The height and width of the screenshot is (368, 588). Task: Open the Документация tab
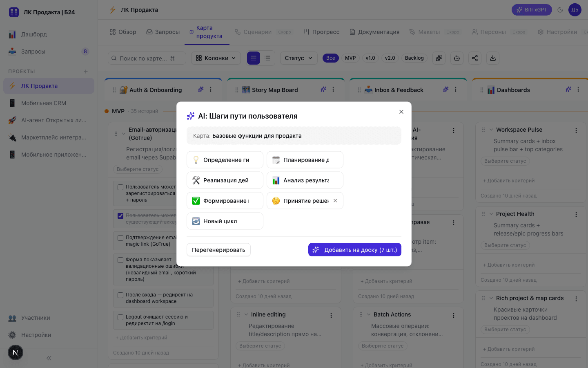click(374, 31)
